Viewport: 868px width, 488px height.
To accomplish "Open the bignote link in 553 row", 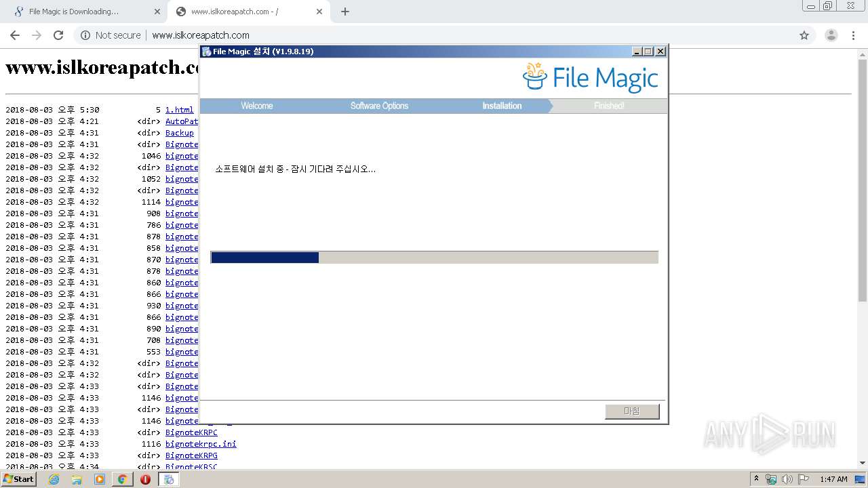I will (x=182, y=352).
